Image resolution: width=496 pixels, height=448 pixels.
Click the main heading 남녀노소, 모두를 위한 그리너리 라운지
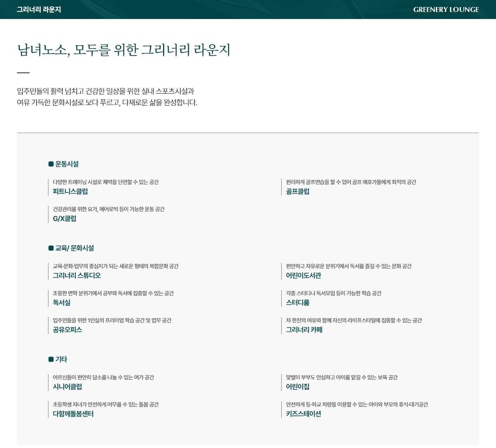(124, 50)
